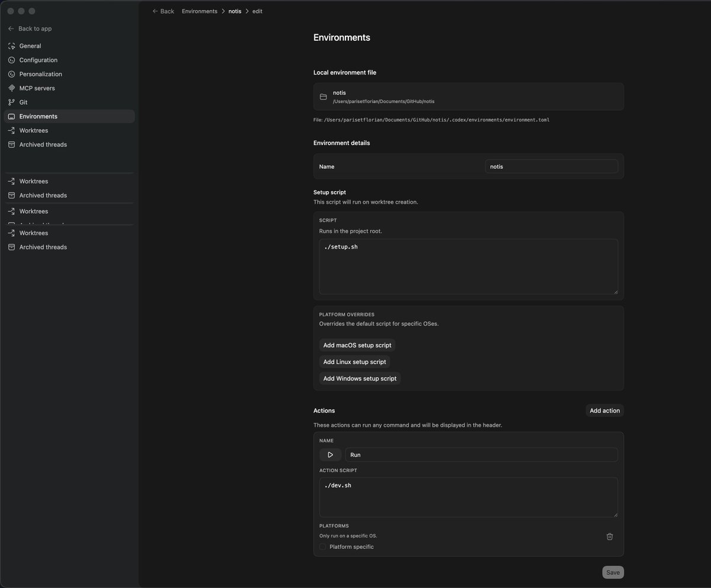
Task: Click the 'Only run on a specific OS.' text
Action: [348, 536]
